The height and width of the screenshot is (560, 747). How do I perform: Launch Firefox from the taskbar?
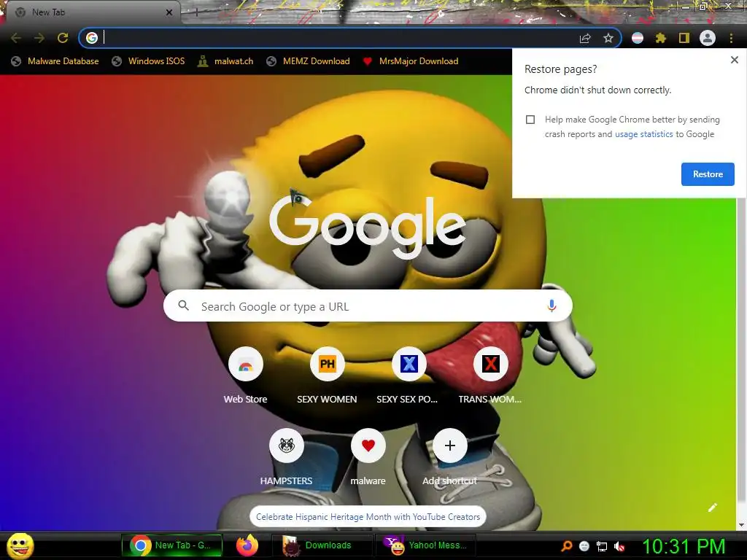tap(247, 545)
